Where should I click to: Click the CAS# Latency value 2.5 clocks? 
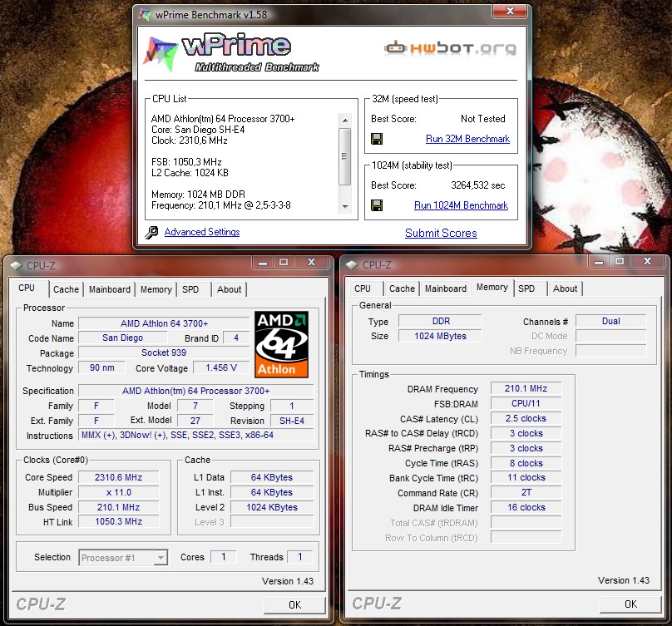point(526,419)
